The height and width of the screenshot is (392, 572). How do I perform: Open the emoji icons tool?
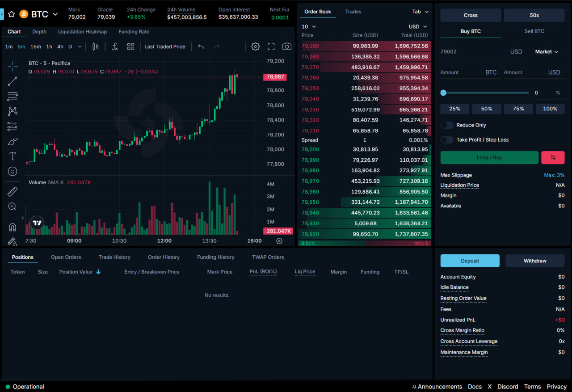[x=13, y=171]
